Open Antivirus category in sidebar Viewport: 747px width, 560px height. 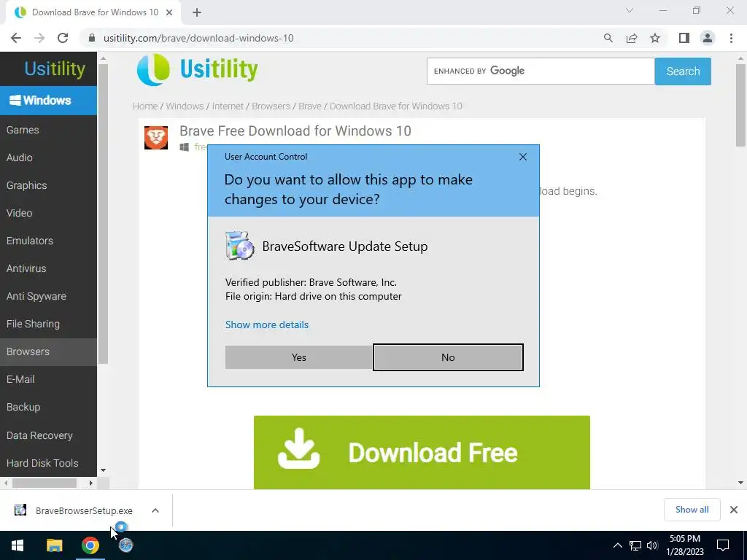pos(48,268)
